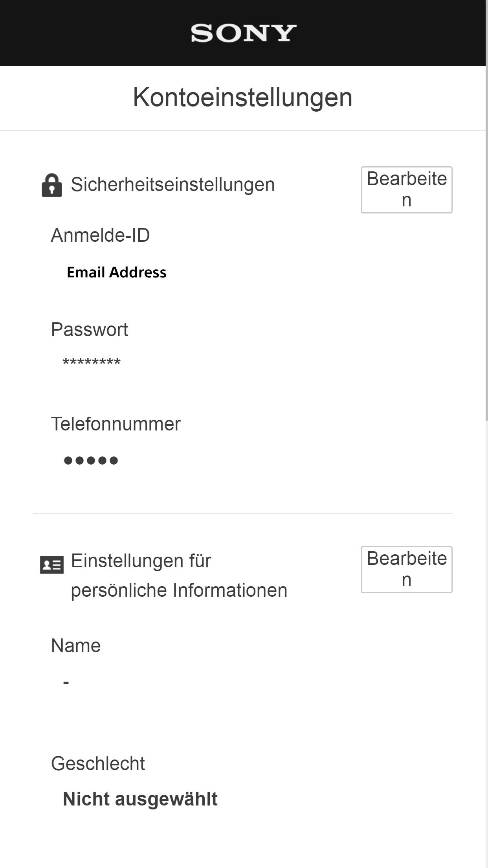Image resolution: width=488 pixels, height=868 pixels.
Task: Click the lock icon beside Sicherheitseinstellungen
Action: coord(52,185)
